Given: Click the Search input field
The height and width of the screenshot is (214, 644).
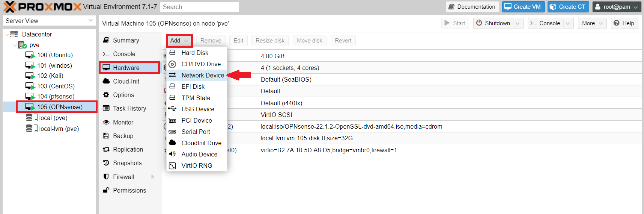Looking at the screenshot, I should click(x=199, y=7).
